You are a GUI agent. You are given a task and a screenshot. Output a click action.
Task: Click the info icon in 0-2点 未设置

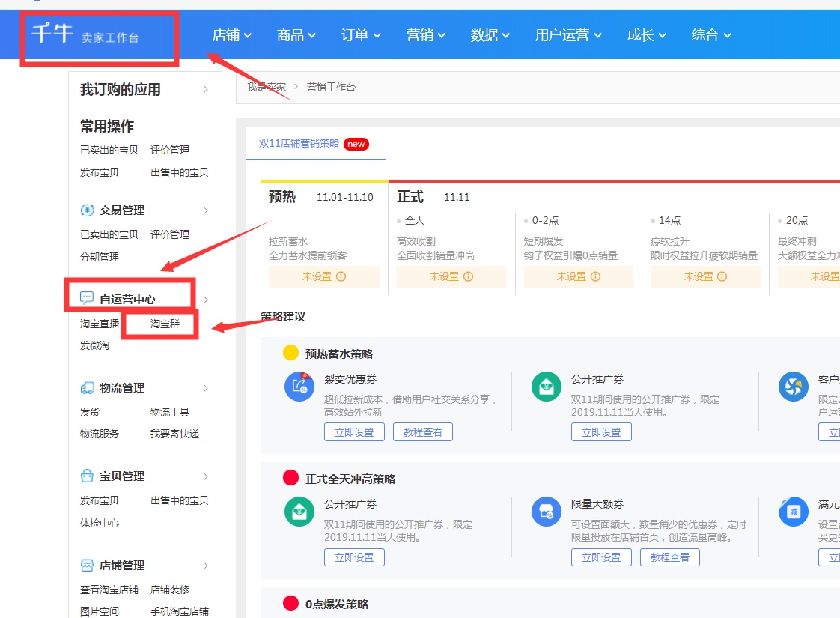(595, 276)
